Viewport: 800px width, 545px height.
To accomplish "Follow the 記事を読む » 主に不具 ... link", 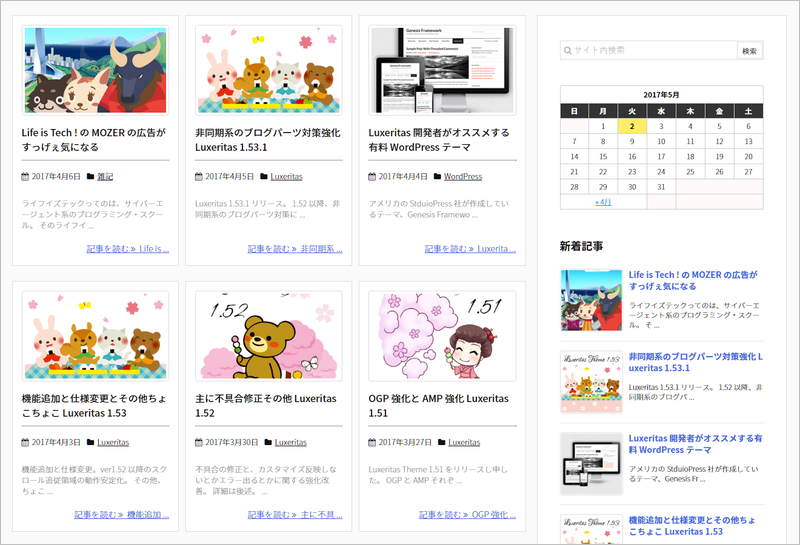I will (295, 515).
